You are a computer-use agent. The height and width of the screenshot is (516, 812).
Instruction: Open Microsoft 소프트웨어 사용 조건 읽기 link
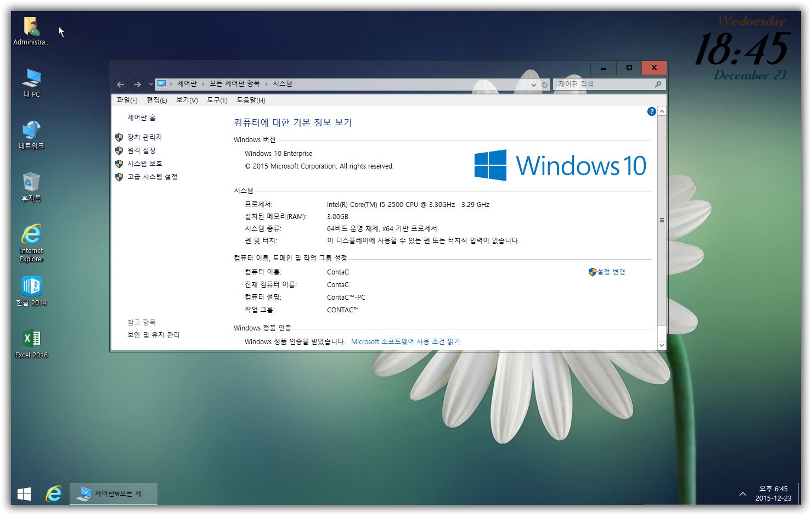[405, 341]
